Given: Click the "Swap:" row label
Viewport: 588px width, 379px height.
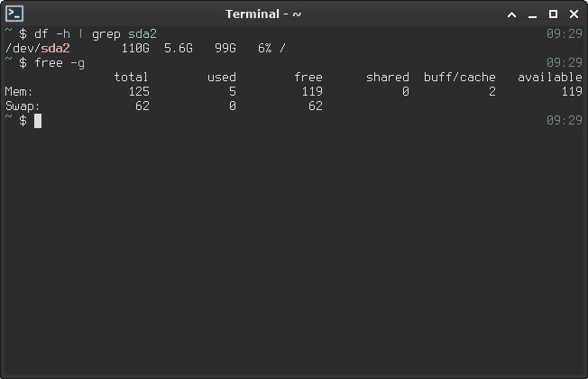Looking at the screenshot, I should pyautogui.click(x=23, y=106).
